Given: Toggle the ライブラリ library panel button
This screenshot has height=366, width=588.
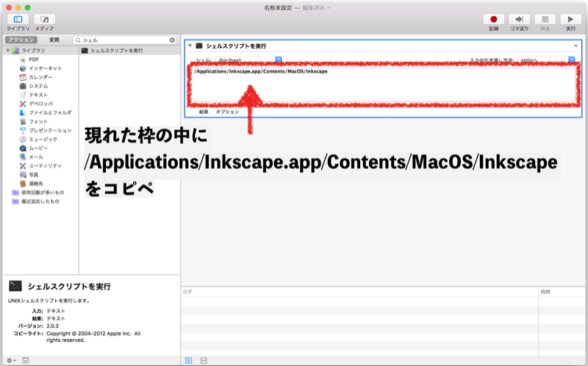Looking at the screenshot, I should point(18,20).
